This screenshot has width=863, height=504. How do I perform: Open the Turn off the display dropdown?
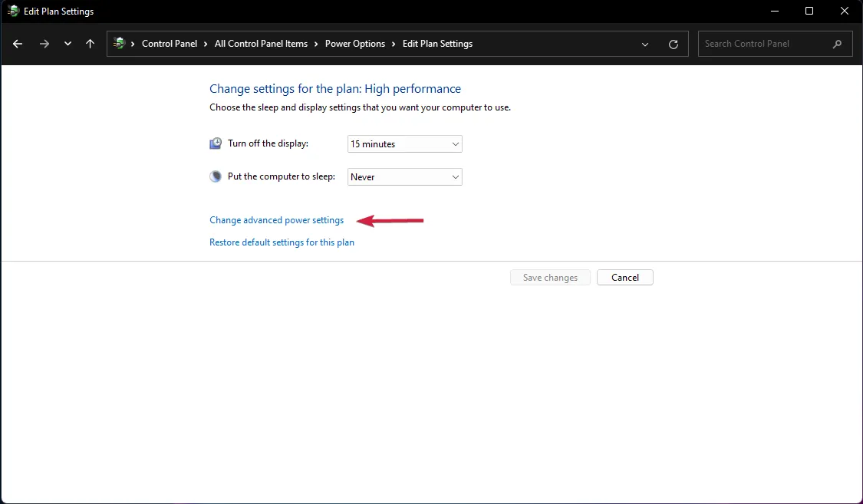click(405, 143)
